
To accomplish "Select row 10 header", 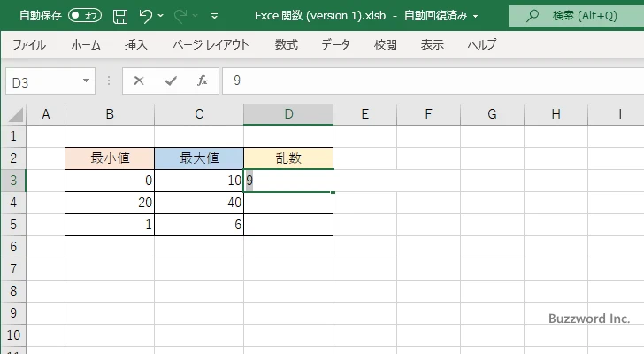I will point(13,335).
